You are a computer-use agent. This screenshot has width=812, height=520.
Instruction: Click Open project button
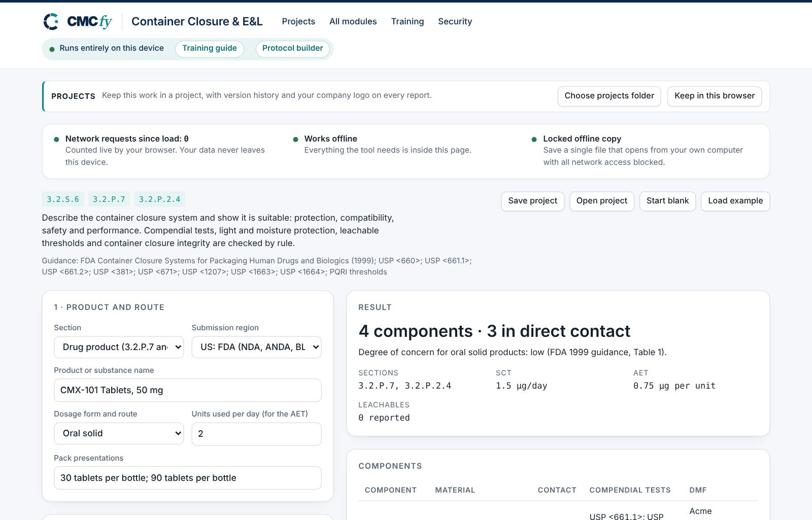(601, 201)
